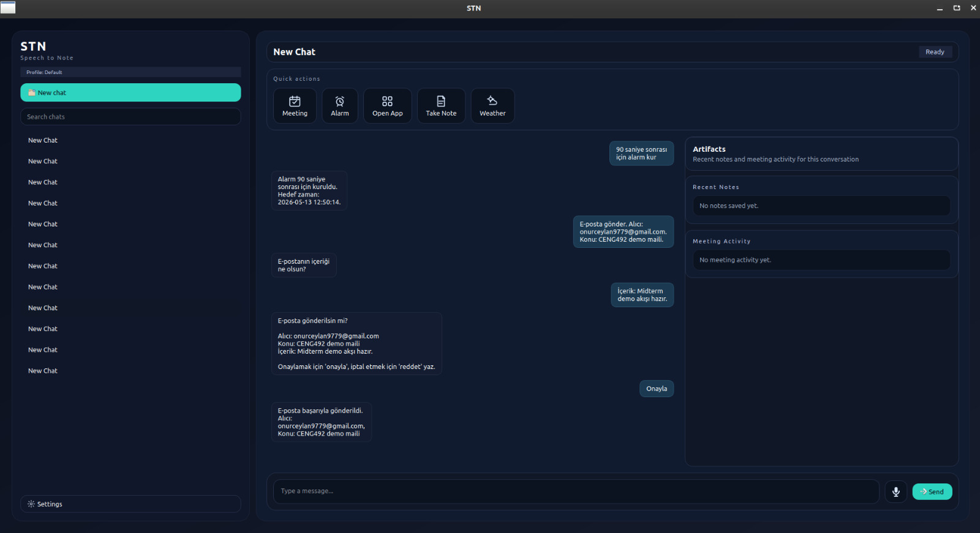Select the '90 saniye sonrası için alarm kur' message
Screen dimensions: 980x533
click(641, 154)
